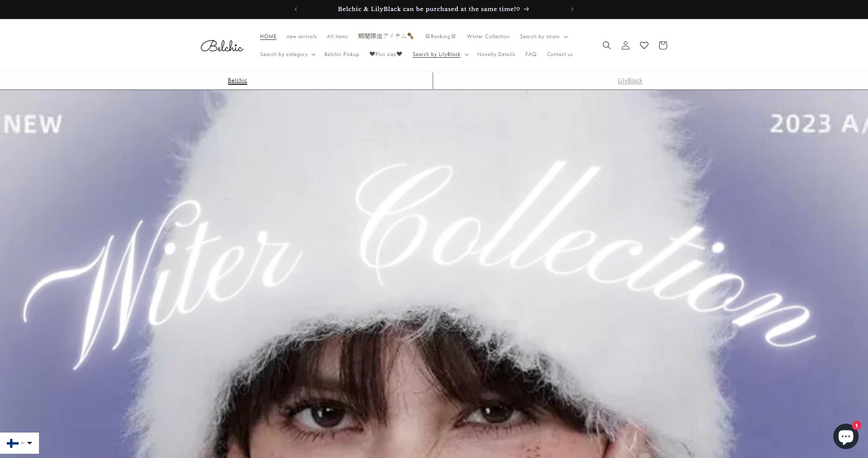Screen dimensions: 868x458
Task: Open the Winter Collection menu item
Action: (x=488, y=36)
